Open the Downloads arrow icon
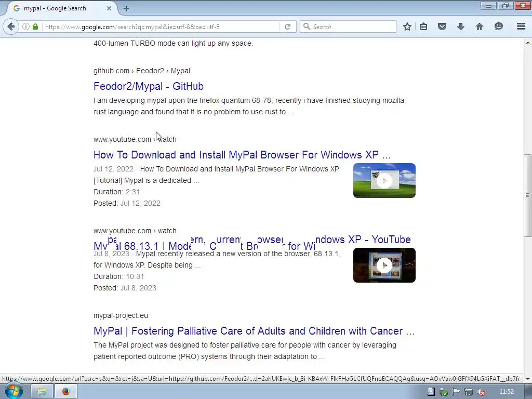 461,26
